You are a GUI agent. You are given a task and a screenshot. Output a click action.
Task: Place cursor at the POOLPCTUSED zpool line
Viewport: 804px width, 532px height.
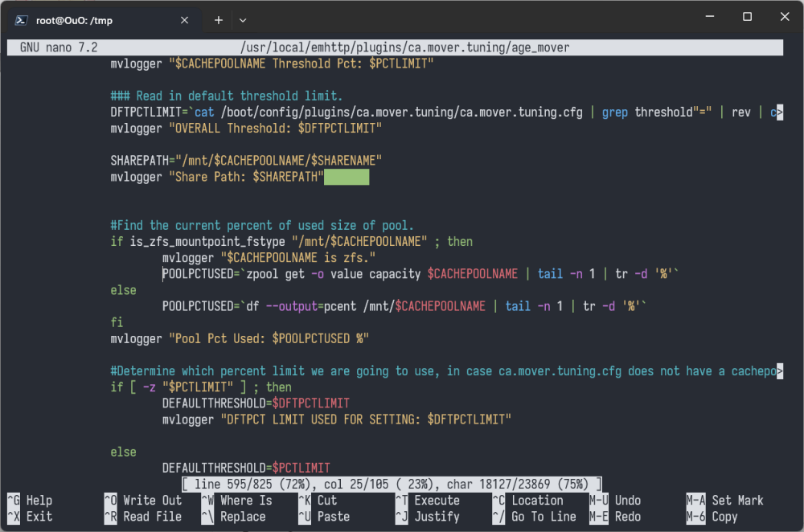(x=420, y=274)
